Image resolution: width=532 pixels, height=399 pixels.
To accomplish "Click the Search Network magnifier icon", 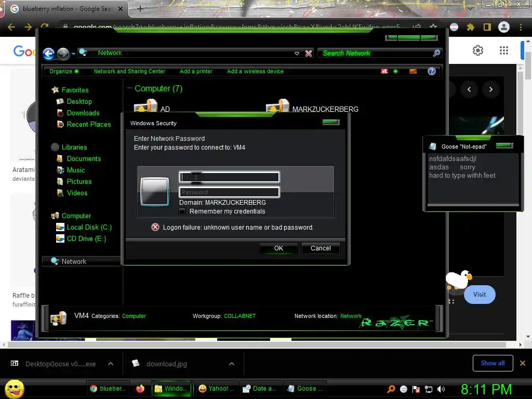I will click(x=436, y=53).
